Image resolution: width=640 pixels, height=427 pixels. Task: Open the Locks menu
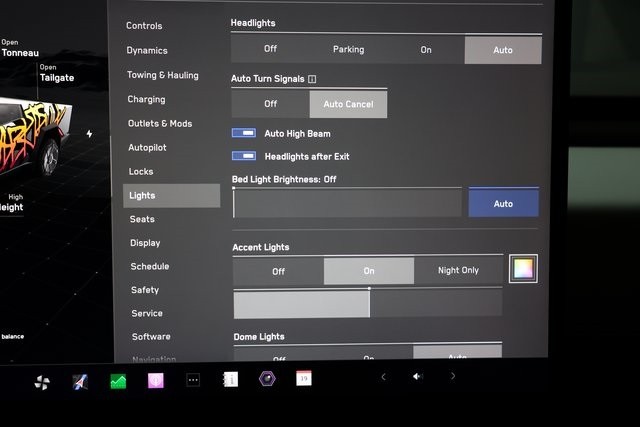(x=141, y=171)
